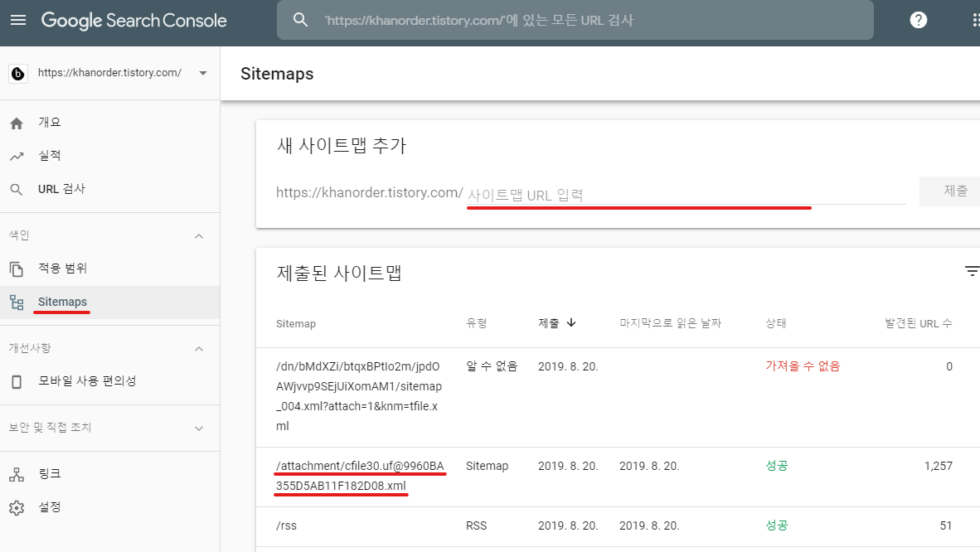Open the 실적 performance report
The height and width of the screenshot is (552, 980).
(50, 156)
